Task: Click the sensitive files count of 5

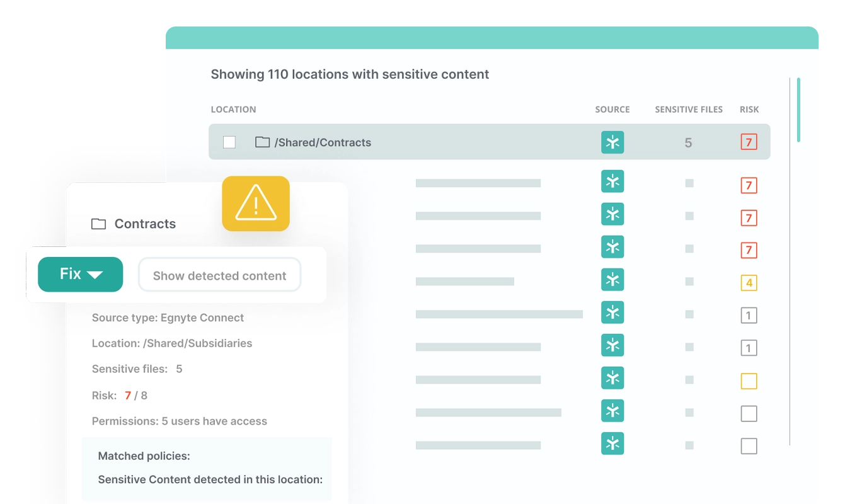Action: pyautogui.click(x=688, y=142)
